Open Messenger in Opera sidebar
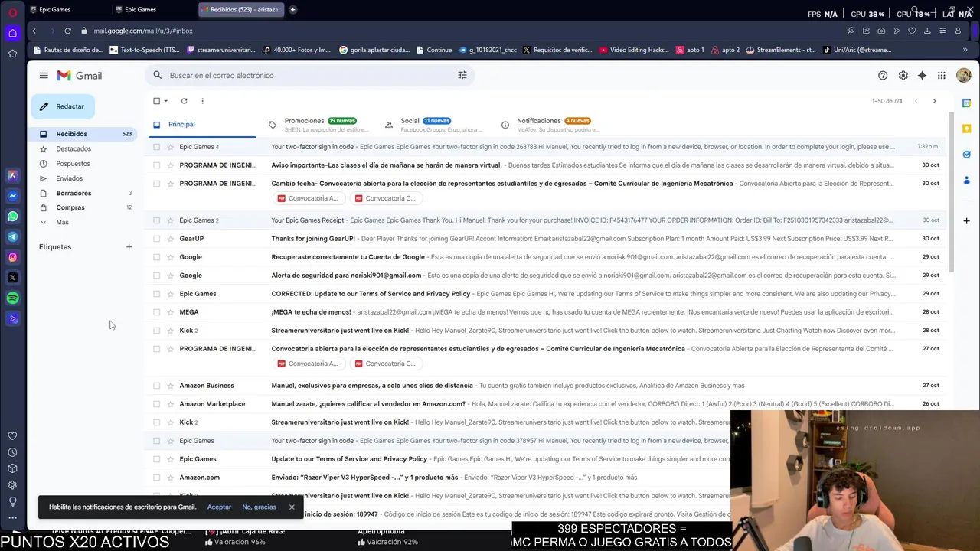The width and height of the screenshot is (980, 551). [x=12, y=196]
